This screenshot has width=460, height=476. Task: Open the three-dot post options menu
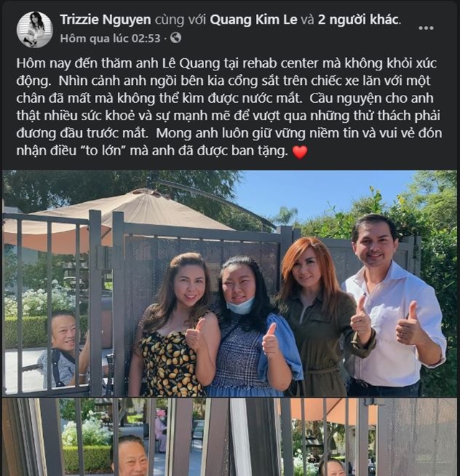click(426, 28)
